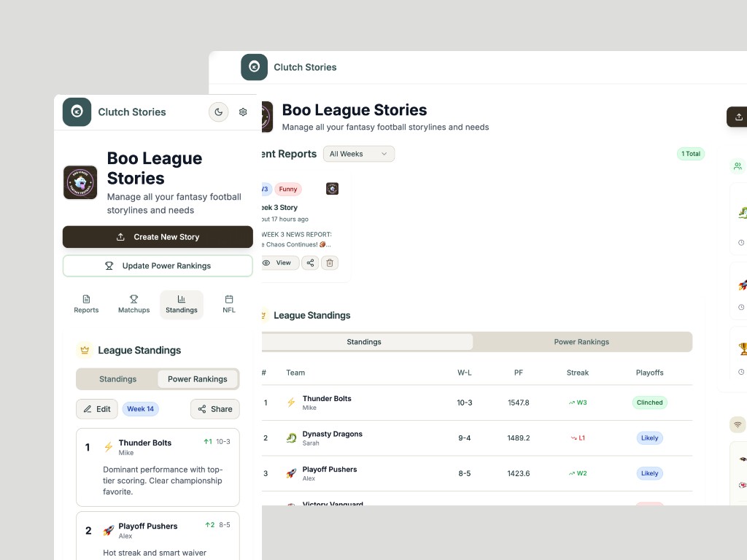Click the Share button in mobile panel
This screenshot has width=747, height=560.
pos(215,409)
